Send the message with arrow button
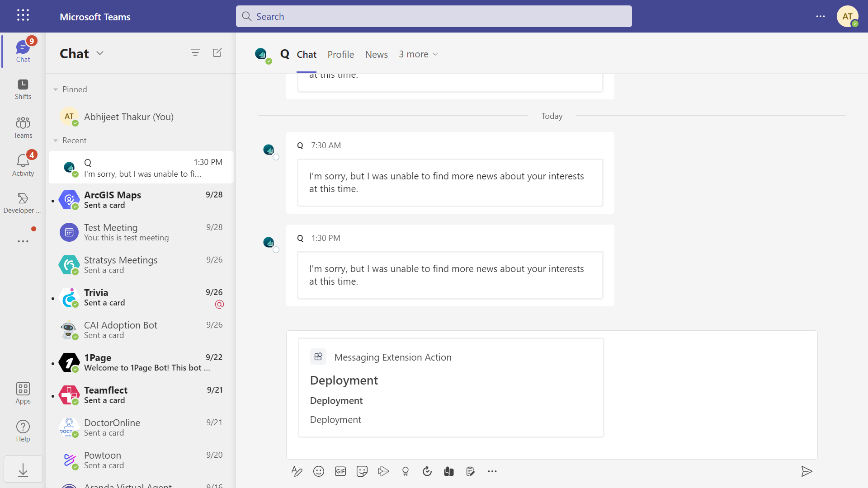The image size is (868, 488). click(x=807, y=471)
